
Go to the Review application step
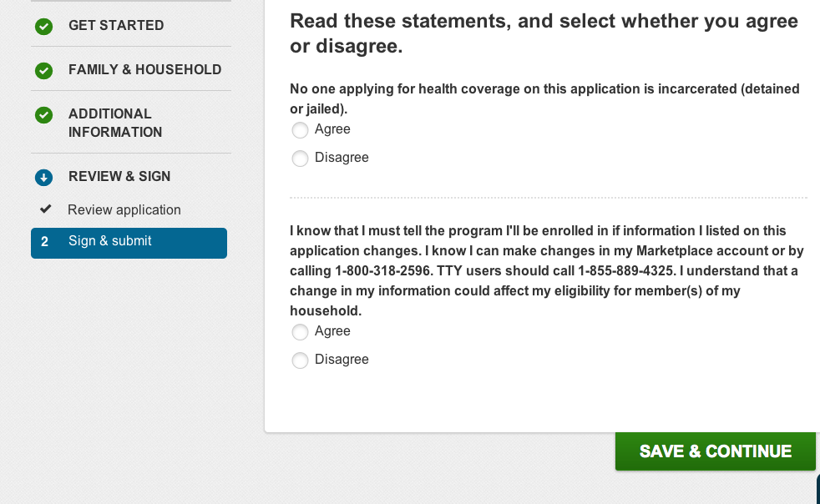point(124,209)
